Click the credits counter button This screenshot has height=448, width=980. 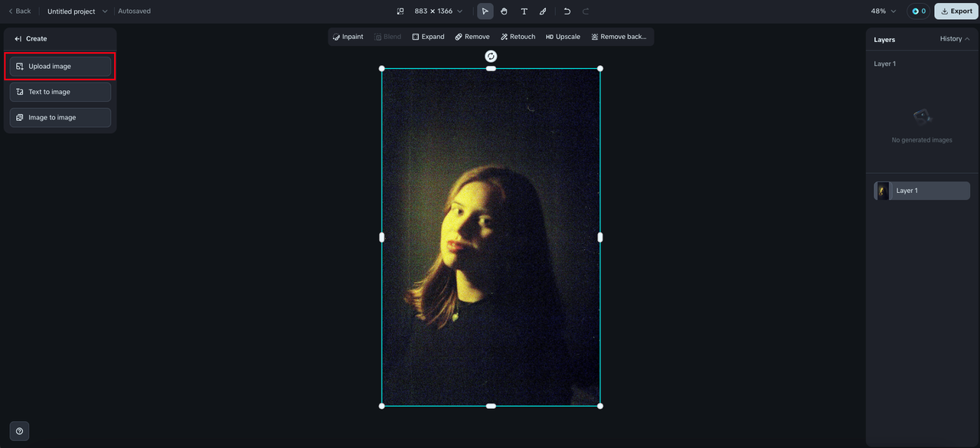click(919, 11)
